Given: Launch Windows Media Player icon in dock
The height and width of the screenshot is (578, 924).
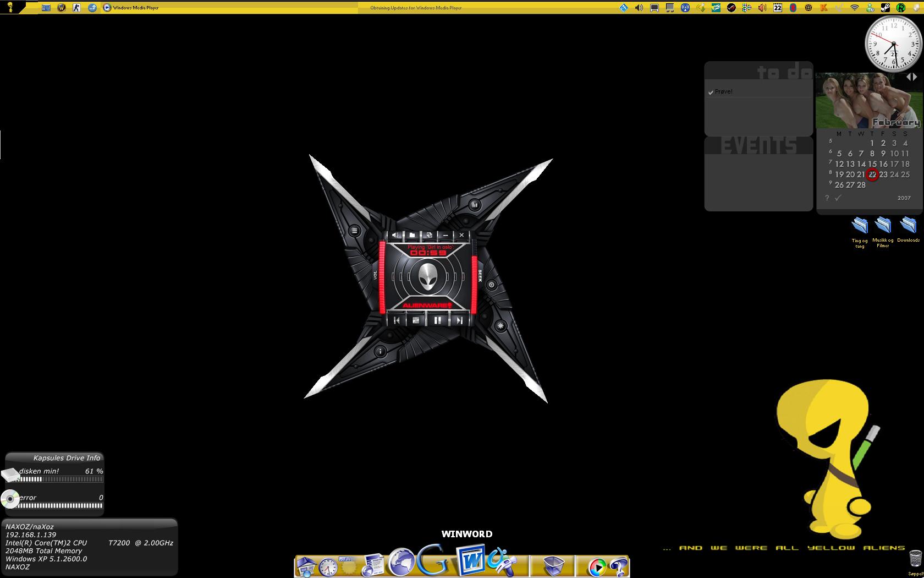Looking at the screenshot, I should pyautogui.click(x=597, y=567).
